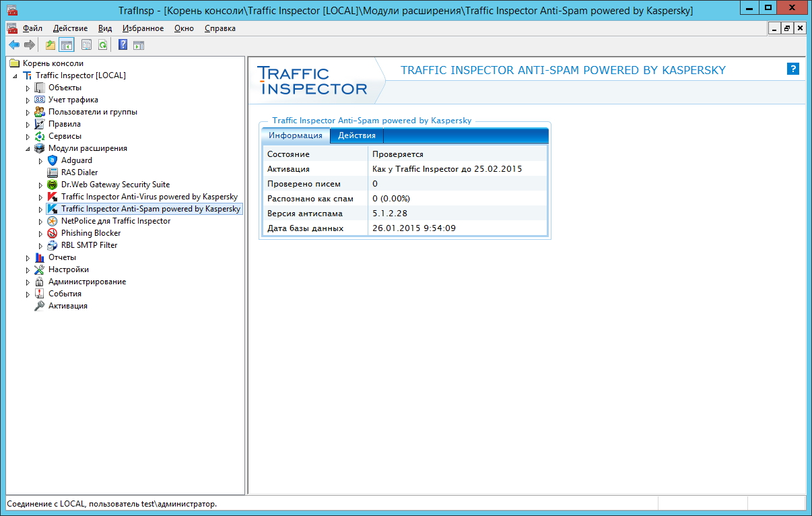This screenshot has width=812, height=516.
Task: Click the application icon in the menu bar
Action: click(12, 28)
